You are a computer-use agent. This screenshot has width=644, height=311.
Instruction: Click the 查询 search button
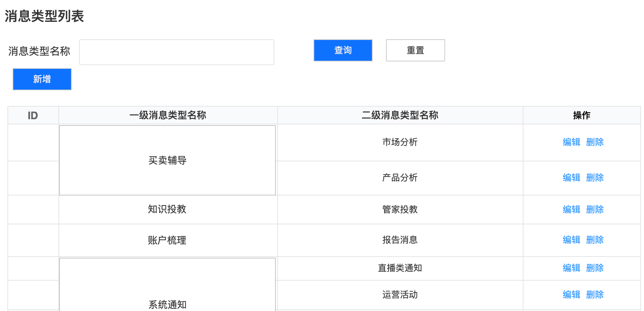[343, 50]
